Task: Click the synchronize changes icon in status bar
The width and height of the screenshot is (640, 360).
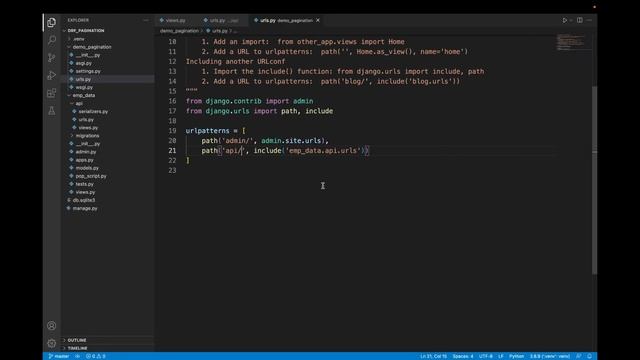Action: pos(78,356)
